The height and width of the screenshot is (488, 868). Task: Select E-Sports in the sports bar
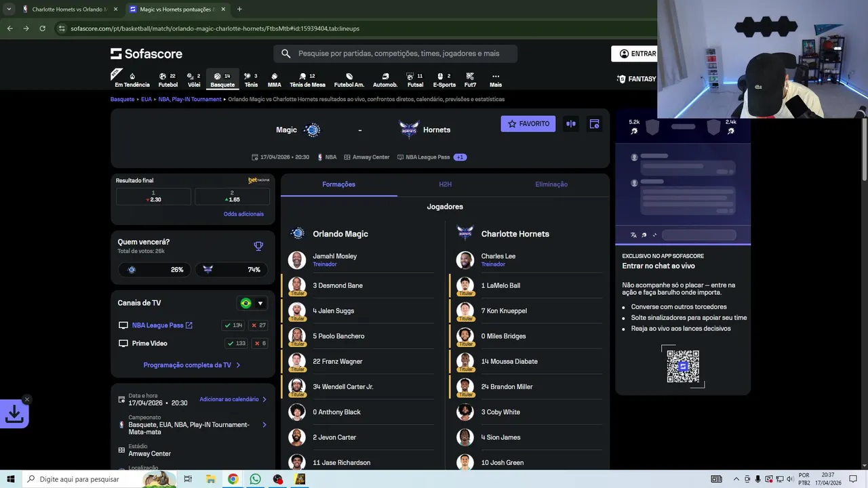coord(444,80)
